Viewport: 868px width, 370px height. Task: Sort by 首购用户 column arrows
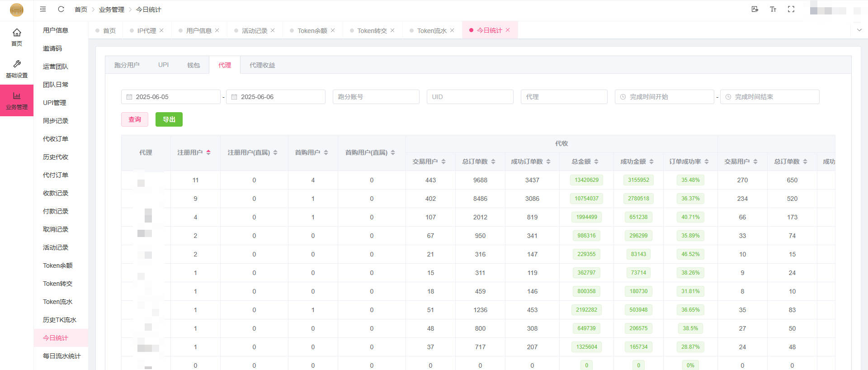[326, 152]
